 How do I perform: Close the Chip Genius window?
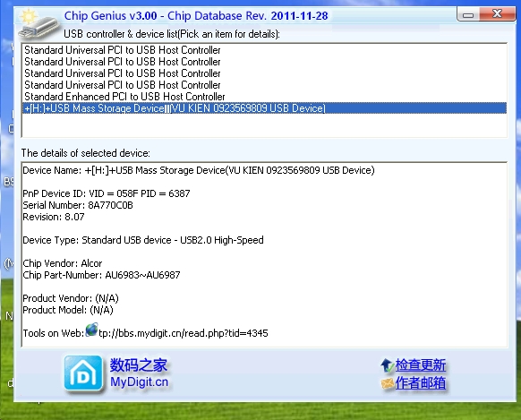(x=497, y=14)
